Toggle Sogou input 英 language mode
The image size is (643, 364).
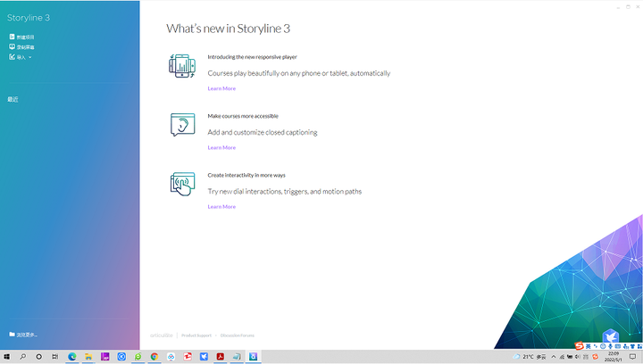pos(588,346)
